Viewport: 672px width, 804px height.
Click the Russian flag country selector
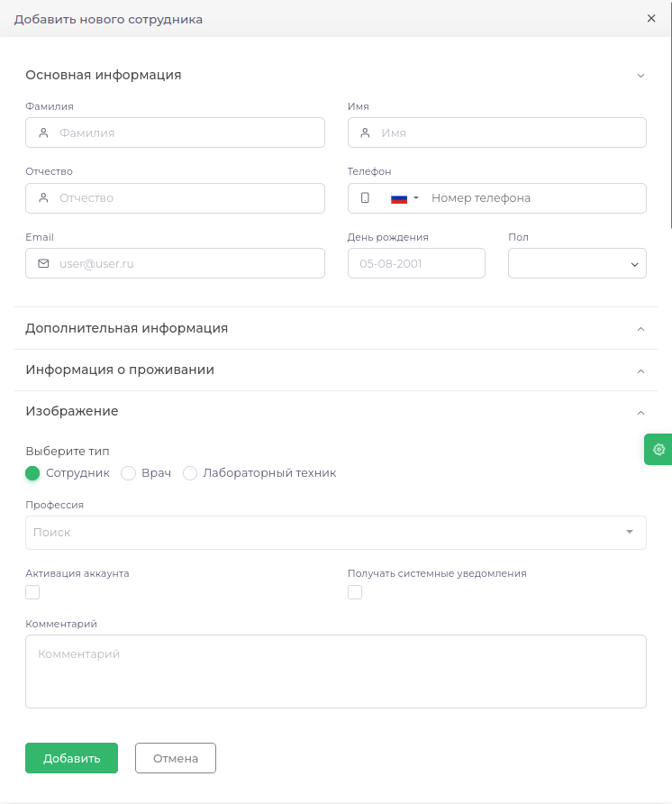pyautogui.click(x=404, y=198)
